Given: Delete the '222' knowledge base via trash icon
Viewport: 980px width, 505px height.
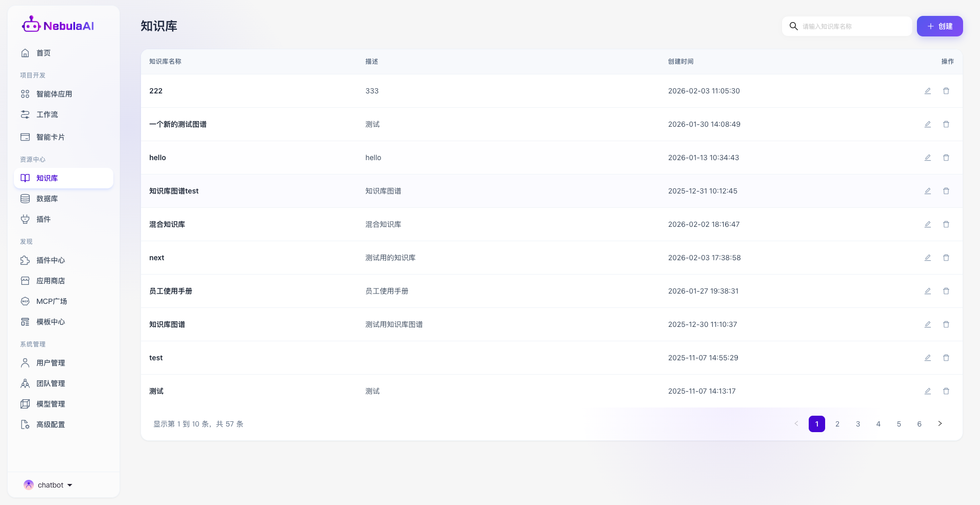Looking at the screenshot, I should [x=946, y=91].
